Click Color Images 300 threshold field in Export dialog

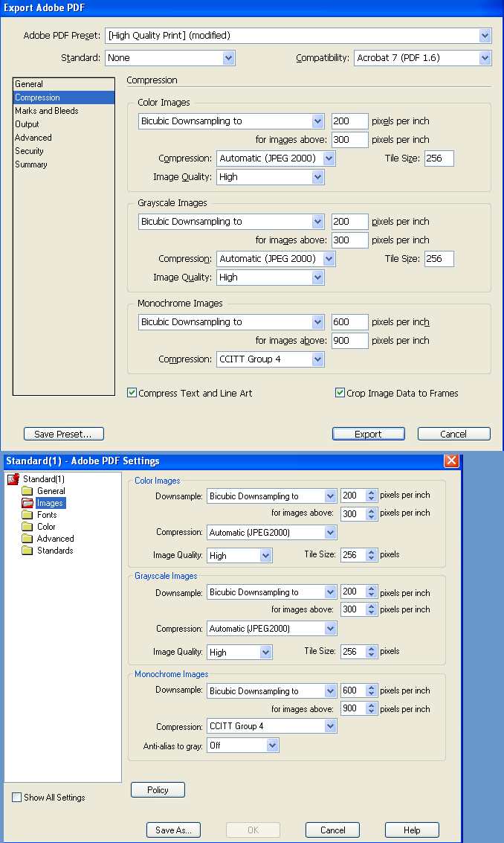click(x=349, y=140)
